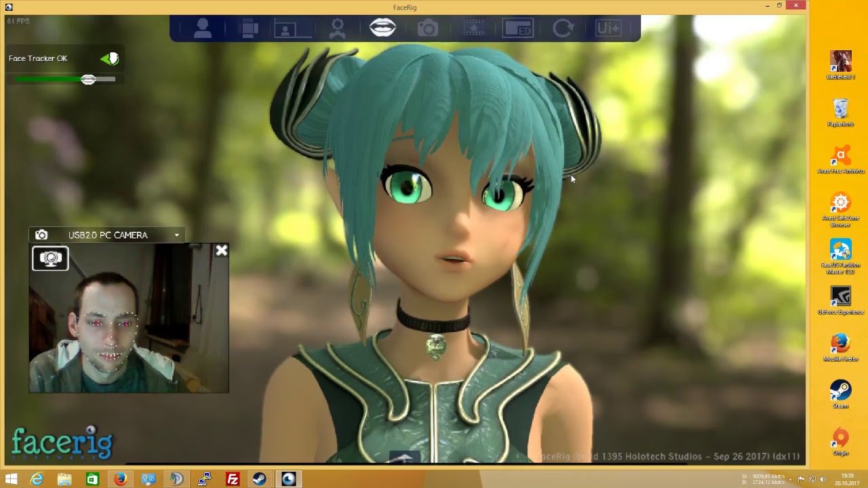Open the background environment picture icon
This screenshot has height=488, width=868.
[x=292, y=29]
